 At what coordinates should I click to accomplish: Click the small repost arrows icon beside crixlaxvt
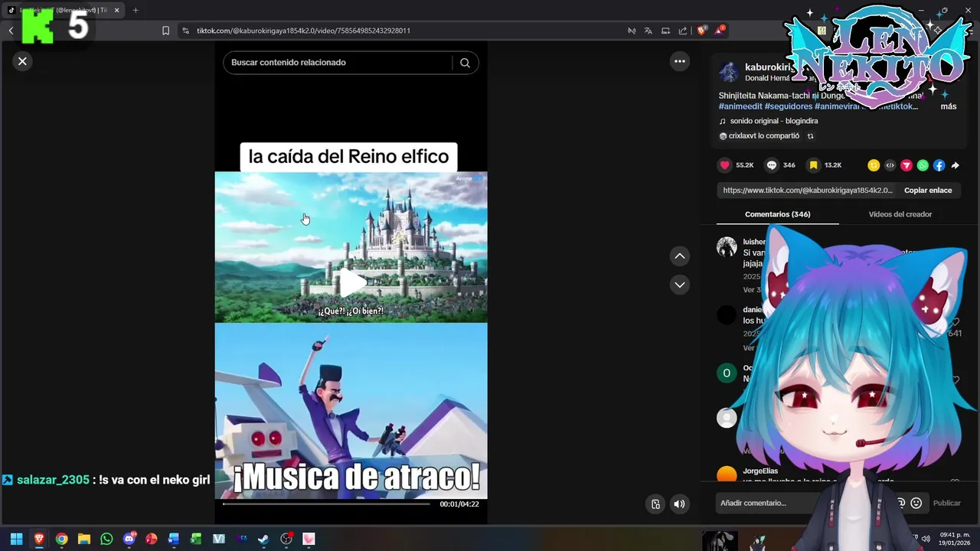[810, 136]
